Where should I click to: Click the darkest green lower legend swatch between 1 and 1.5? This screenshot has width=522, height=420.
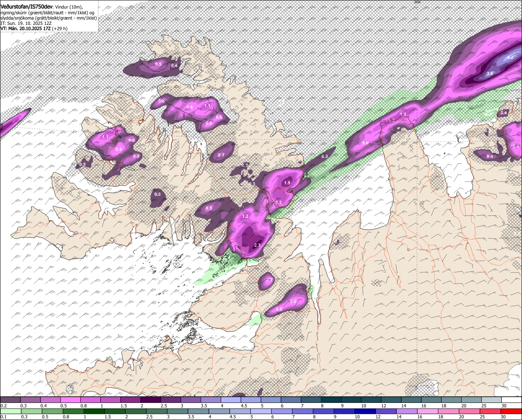tap(94, 411)
